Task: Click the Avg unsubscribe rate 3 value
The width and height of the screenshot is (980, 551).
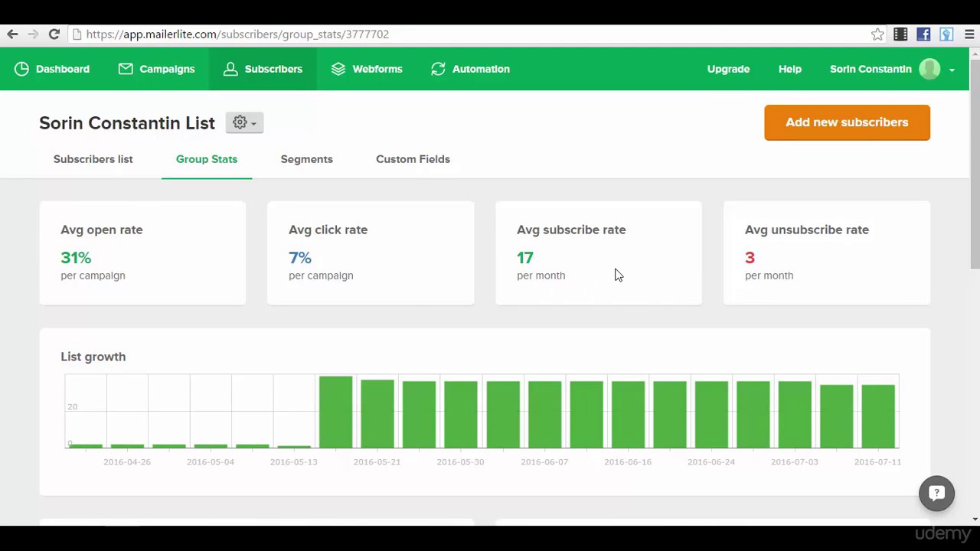Action: [750, 258]
